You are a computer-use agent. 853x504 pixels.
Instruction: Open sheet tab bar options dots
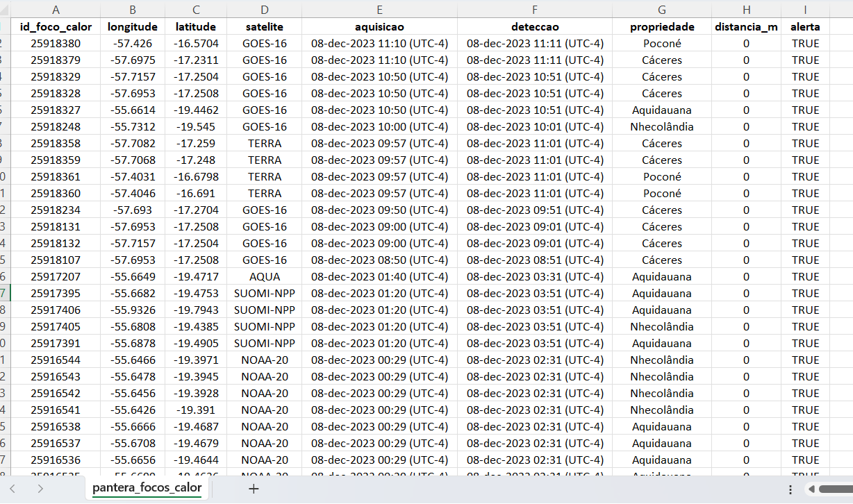click(x=790, y=489)
